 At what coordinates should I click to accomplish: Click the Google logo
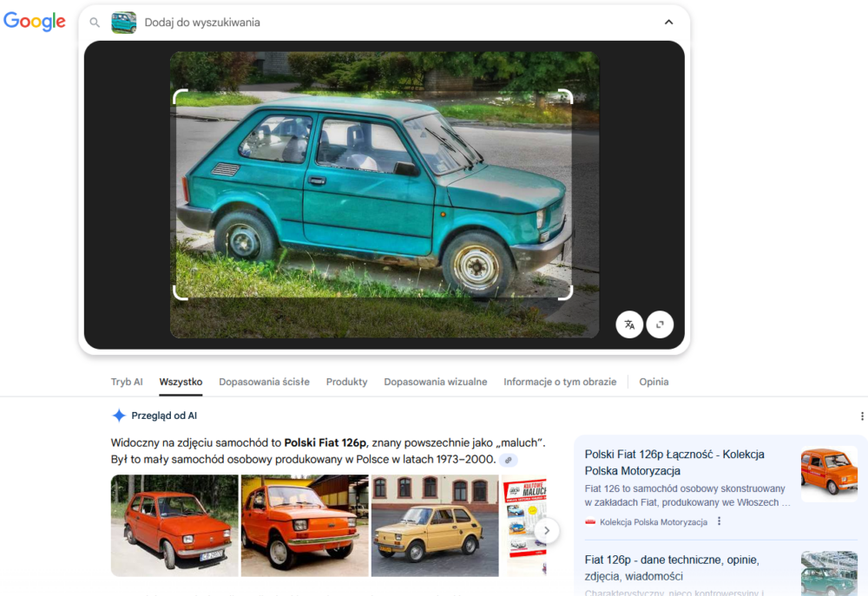tap(35, 22)
